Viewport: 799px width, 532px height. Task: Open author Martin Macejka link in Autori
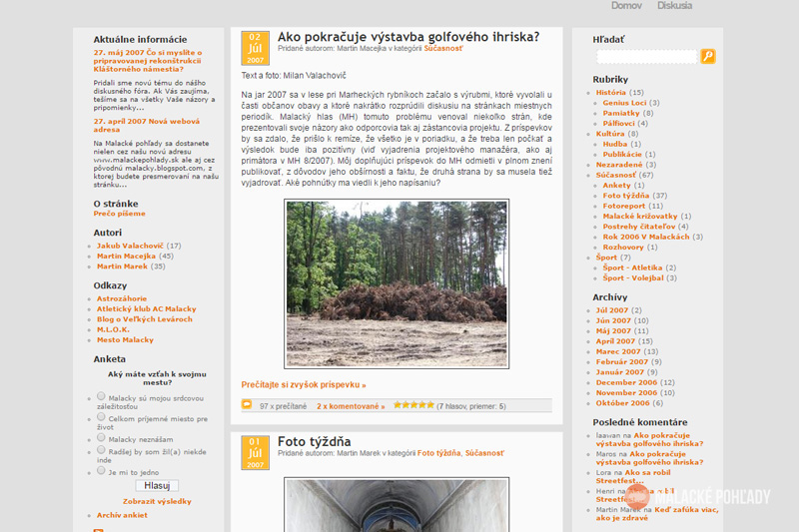(126, 257)
